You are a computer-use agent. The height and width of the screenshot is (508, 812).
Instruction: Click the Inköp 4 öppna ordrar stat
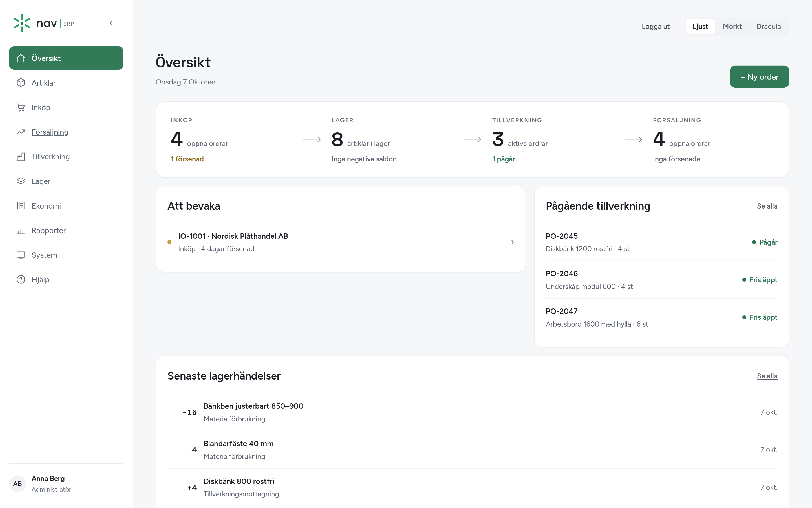pos(231,139)
